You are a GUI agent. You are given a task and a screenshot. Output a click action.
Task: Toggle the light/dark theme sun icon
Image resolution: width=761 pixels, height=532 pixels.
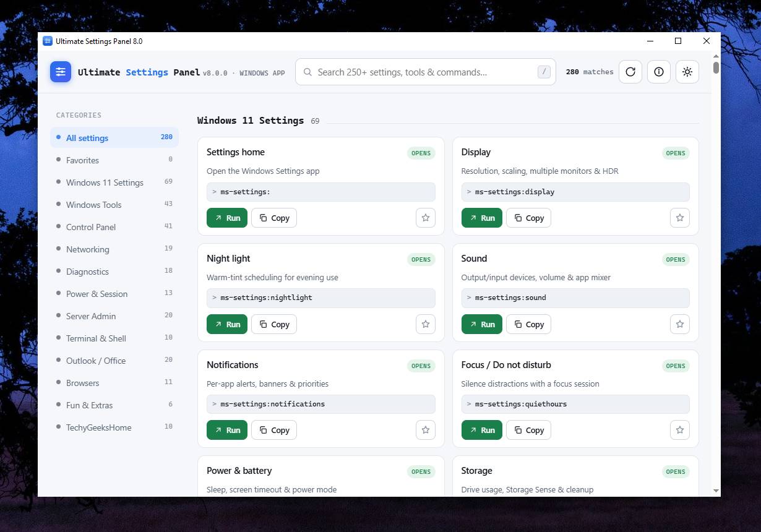687,72
